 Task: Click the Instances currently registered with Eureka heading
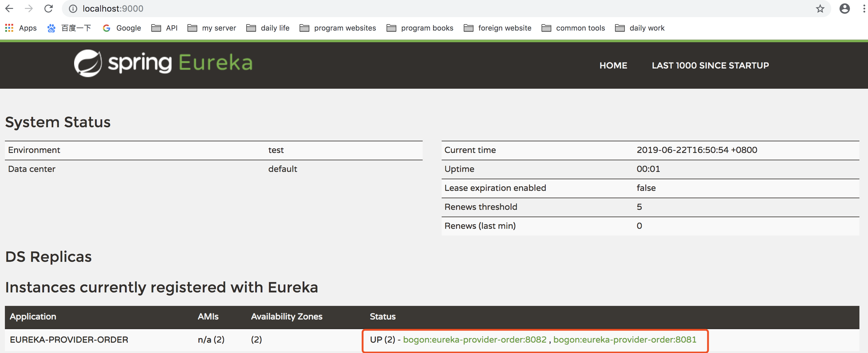162,288
